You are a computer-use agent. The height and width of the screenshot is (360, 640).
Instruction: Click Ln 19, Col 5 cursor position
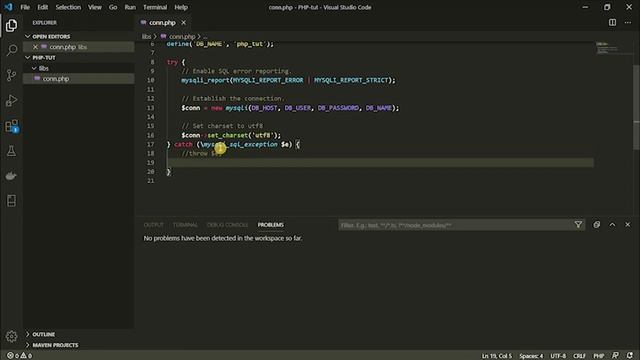[497, 356]
